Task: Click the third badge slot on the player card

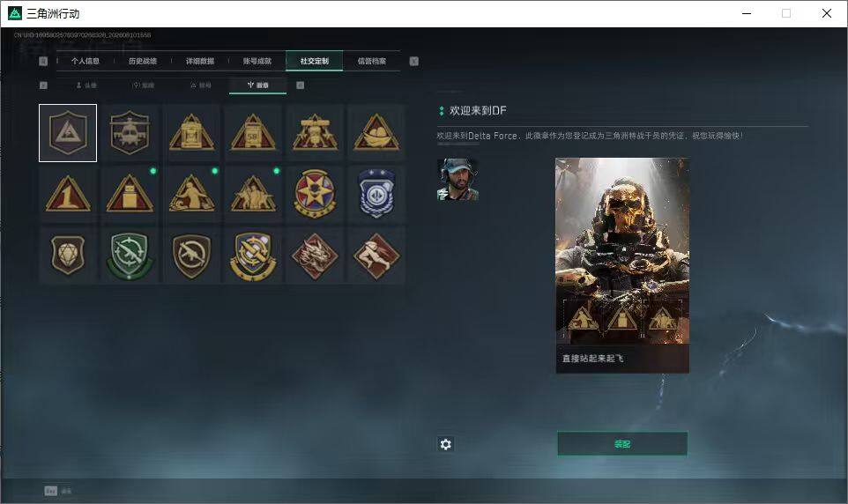Action: 662,318
